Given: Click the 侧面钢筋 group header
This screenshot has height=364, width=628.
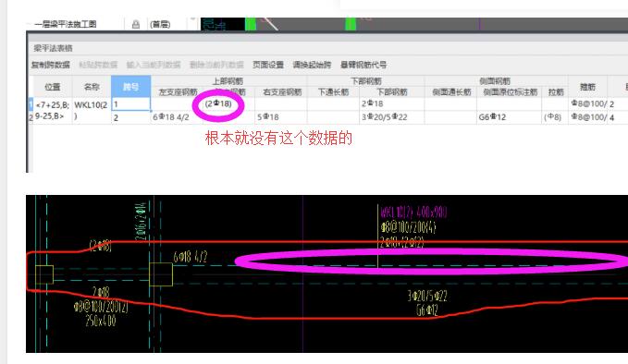Looking at the screenshot, I should [x=496, y=81].
